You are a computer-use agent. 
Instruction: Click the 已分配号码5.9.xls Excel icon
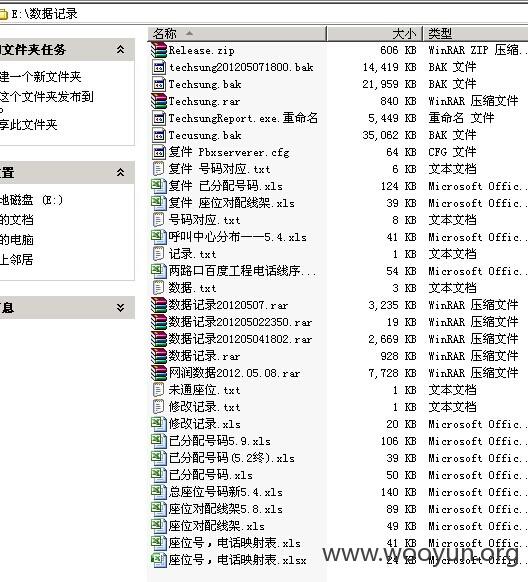coord(159,441)
